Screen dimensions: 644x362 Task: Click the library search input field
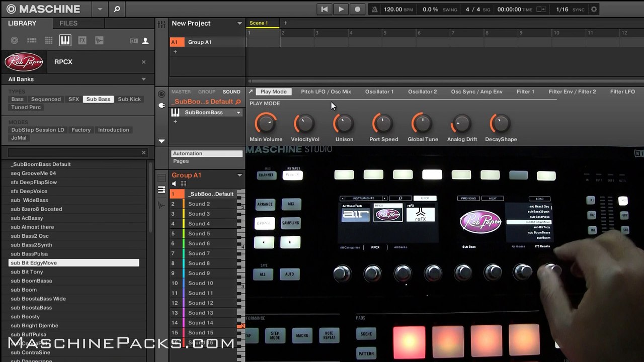(x=73, y=152)
